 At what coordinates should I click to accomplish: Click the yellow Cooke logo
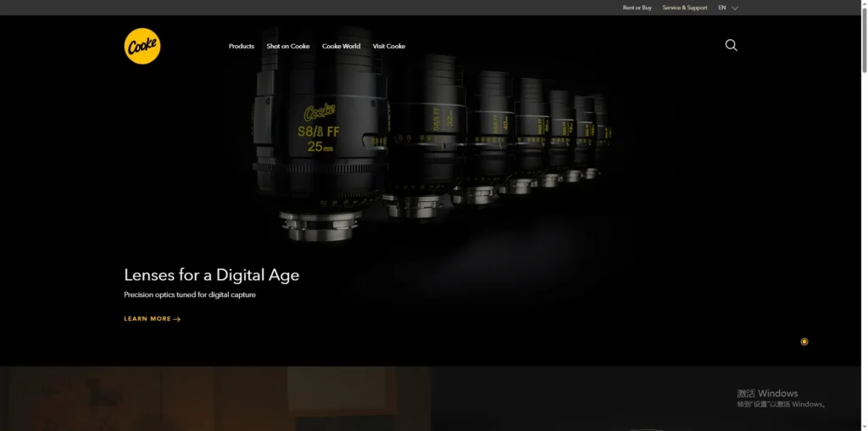click(x=142, y=46)
